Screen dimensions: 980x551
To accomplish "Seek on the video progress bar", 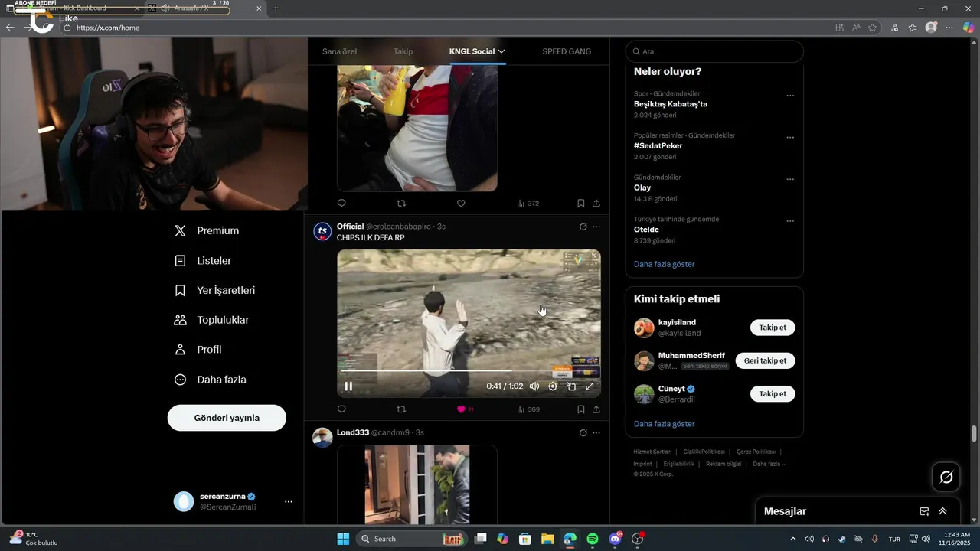I will pos(469,371).
